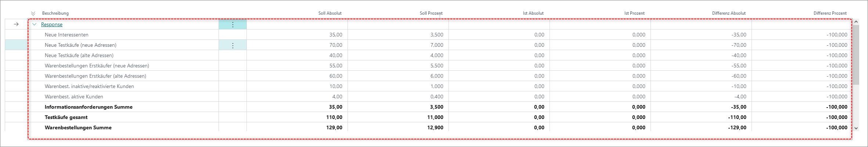
Task: Click the vertical scrollbar thumb
Action: (x=856, y=55)
